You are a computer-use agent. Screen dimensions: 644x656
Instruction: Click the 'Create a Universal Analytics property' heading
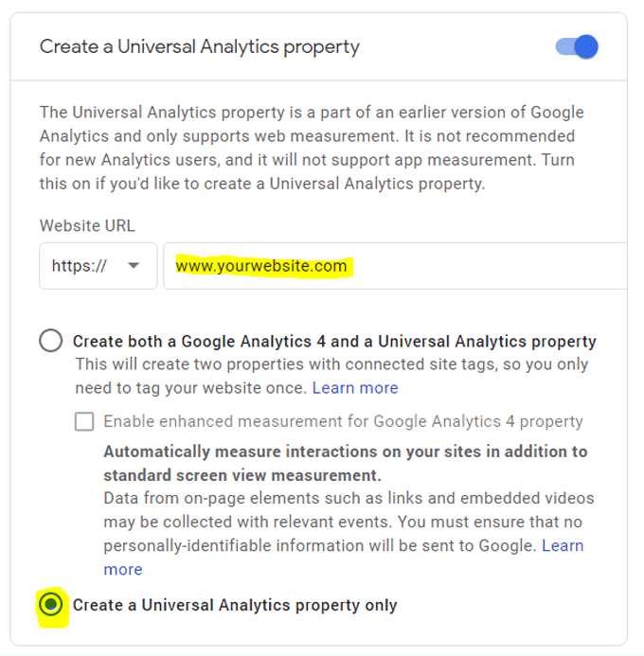pos(200,46)
